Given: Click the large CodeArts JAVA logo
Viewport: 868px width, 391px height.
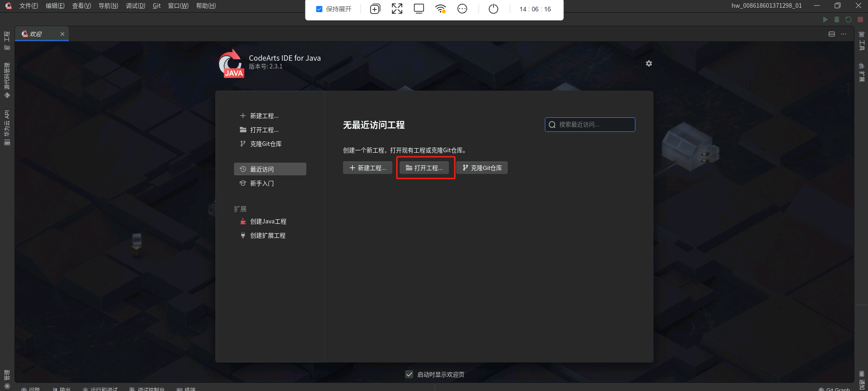Looking at the screenshot, I should click(231, 63).
